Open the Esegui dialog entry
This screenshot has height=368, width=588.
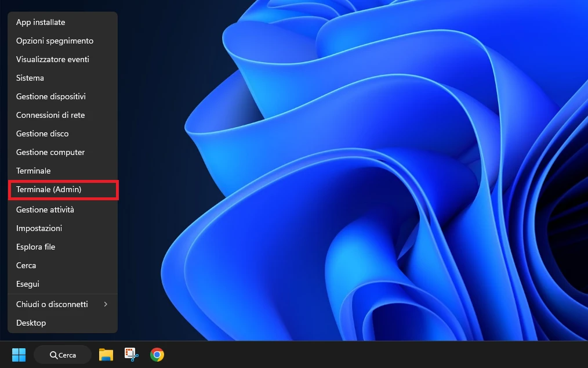pos(63,284)
